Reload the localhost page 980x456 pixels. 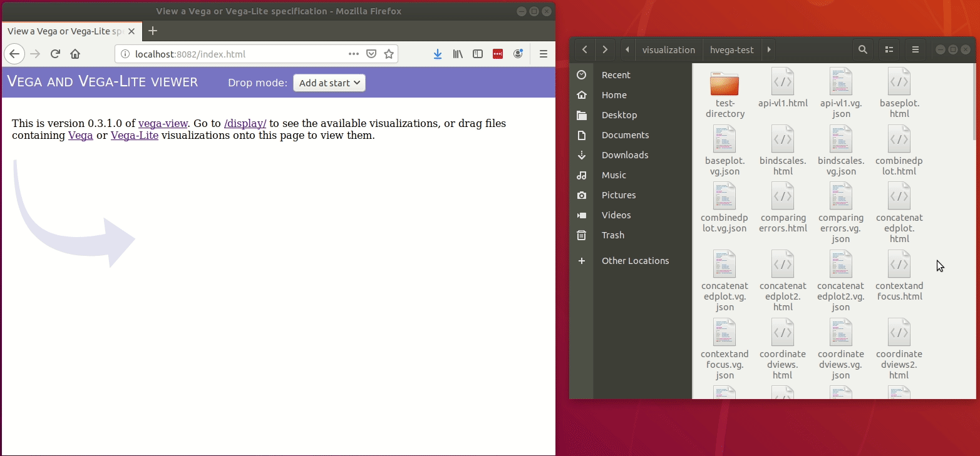pos(55,54)
